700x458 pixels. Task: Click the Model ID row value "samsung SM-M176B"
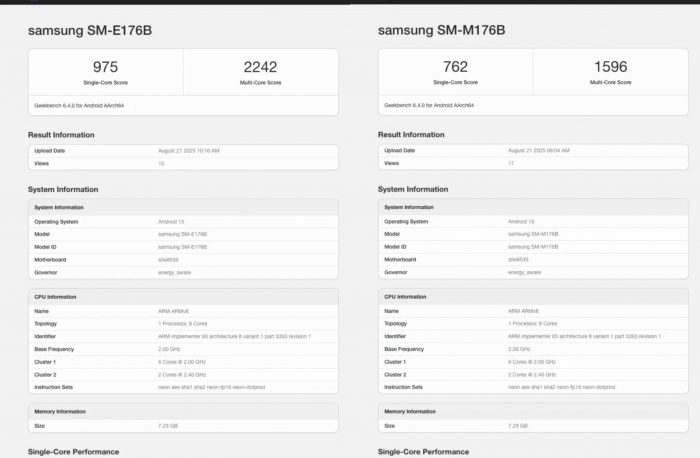[x=533, y=246]
